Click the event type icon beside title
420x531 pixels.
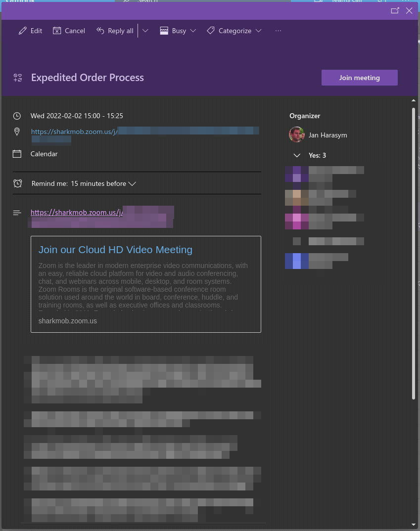(x=18, y=78)
